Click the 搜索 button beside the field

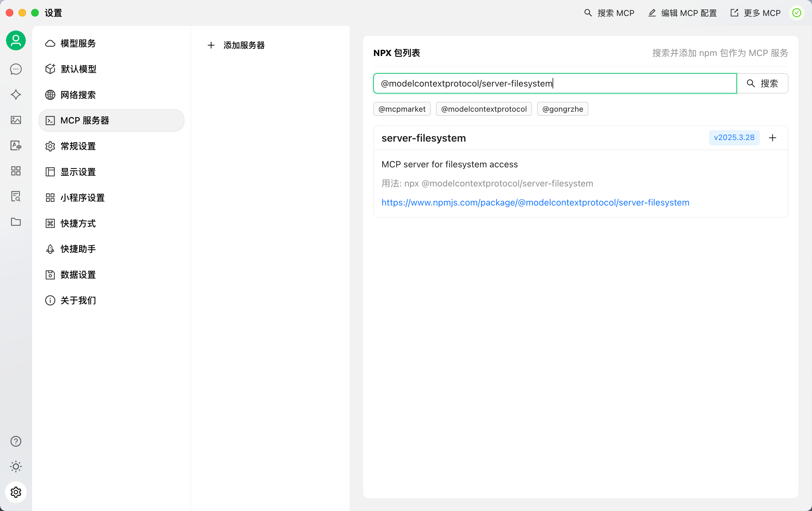762,83
